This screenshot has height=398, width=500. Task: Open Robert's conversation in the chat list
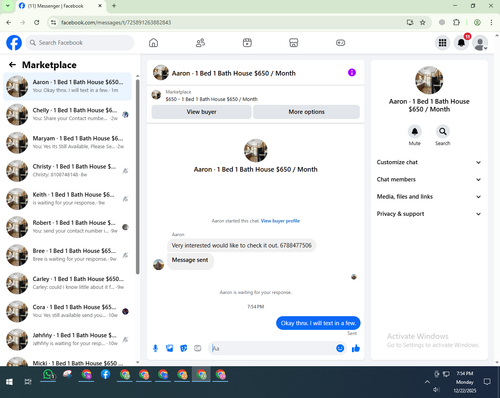(x=67, y=227)
